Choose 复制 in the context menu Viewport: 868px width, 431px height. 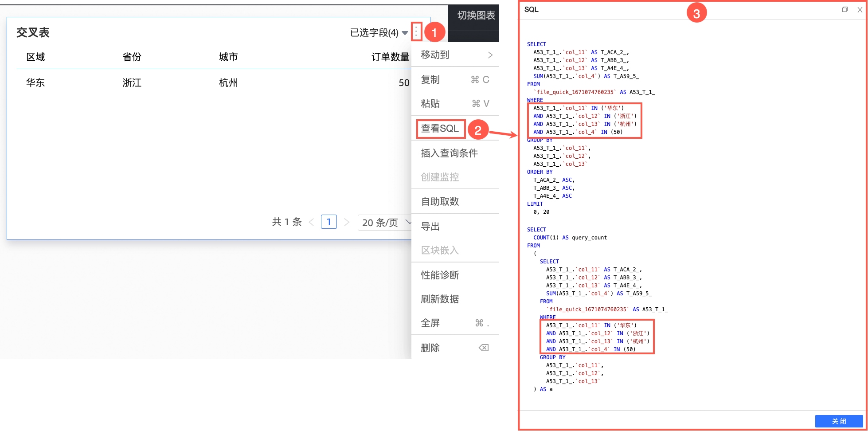(430, 79)
